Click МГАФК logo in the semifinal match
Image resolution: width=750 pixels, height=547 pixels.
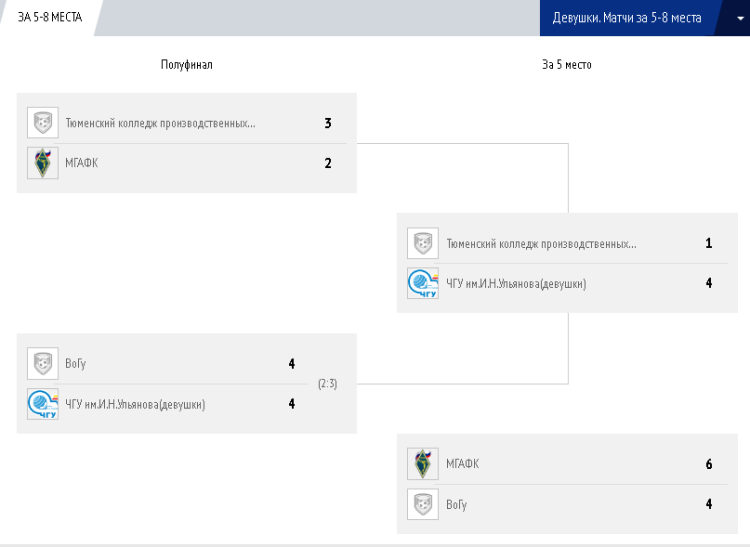coord(42,163)
